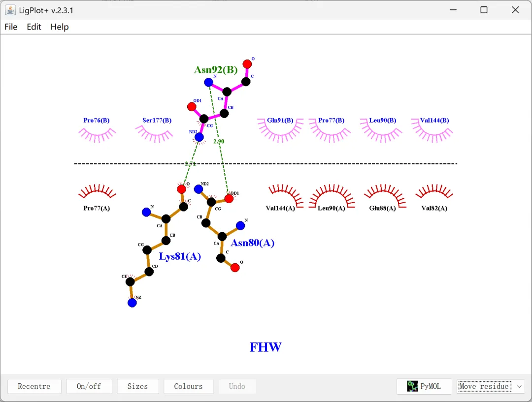Select the N atom of Asn92(B)
The width and height of the screenshot is (532, 402).
coord(209,82)
